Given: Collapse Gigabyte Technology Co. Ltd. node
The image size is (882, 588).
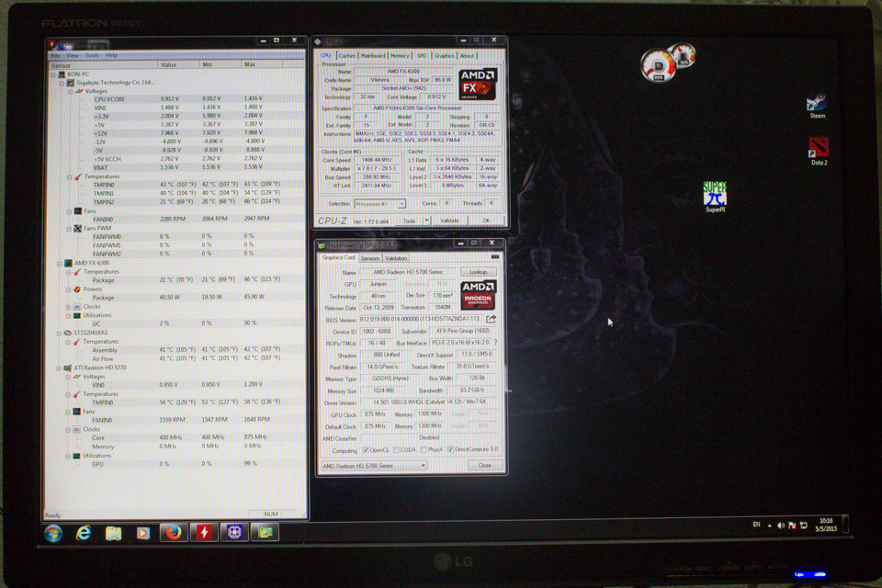Looking at the screenshot, I should [62, 84].
